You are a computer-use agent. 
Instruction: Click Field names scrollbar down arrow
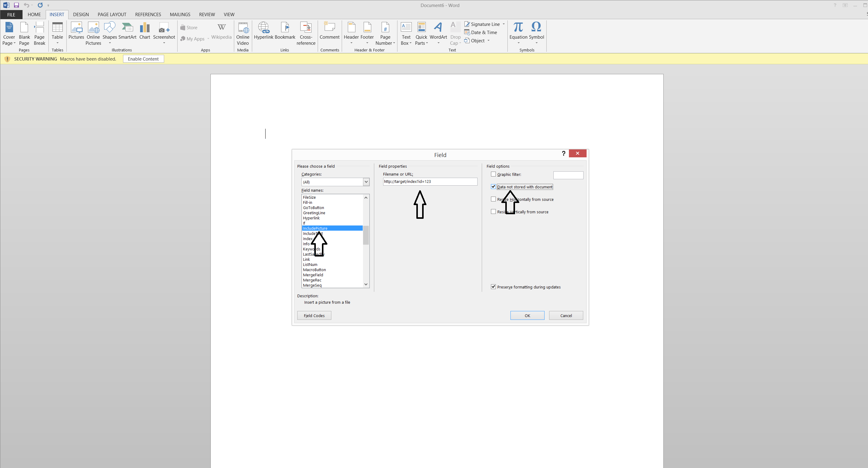coord(366,285)
